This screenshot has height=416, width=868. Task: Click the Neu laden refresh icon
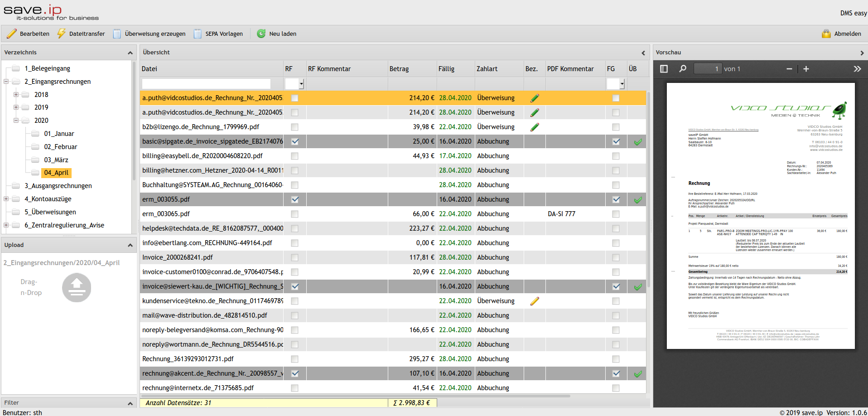click(261, 34)
